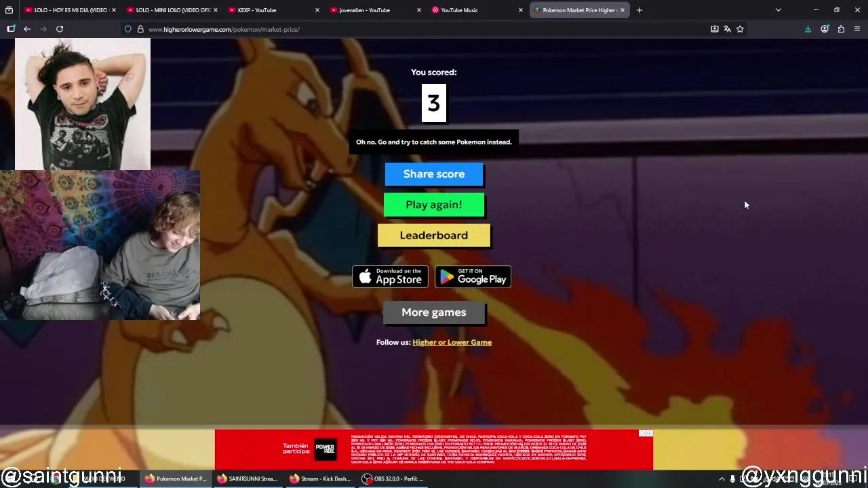Click the tracking protection shield icon
Screen dimensions: 868x488
(127, 29)
